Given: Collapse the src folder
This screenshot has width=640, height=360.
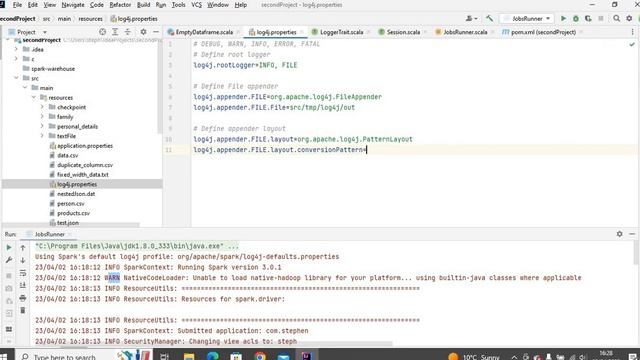Looking at the screenshot, I should [16, 78].
